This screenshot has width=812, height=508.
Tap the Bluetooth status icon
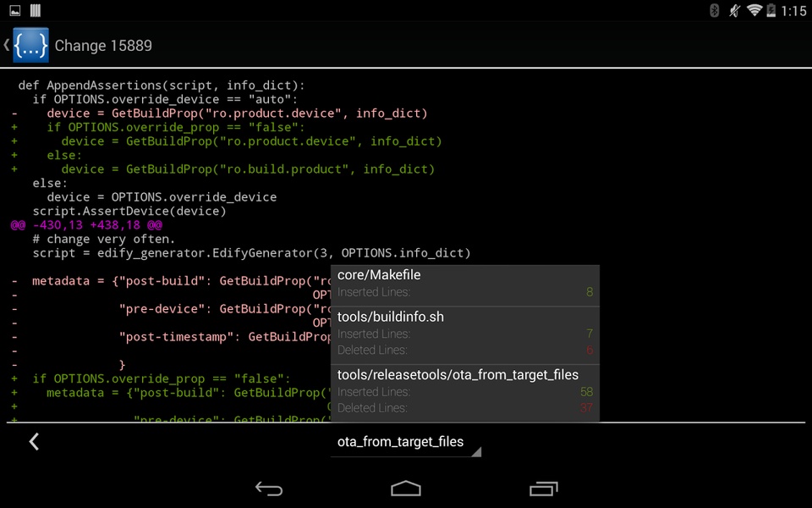(714, 10)
